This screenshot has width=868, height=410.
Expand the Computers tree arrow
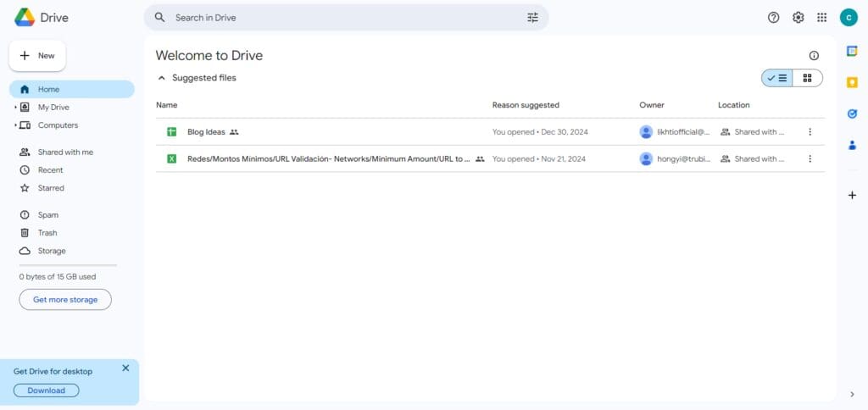click(15, 125)
